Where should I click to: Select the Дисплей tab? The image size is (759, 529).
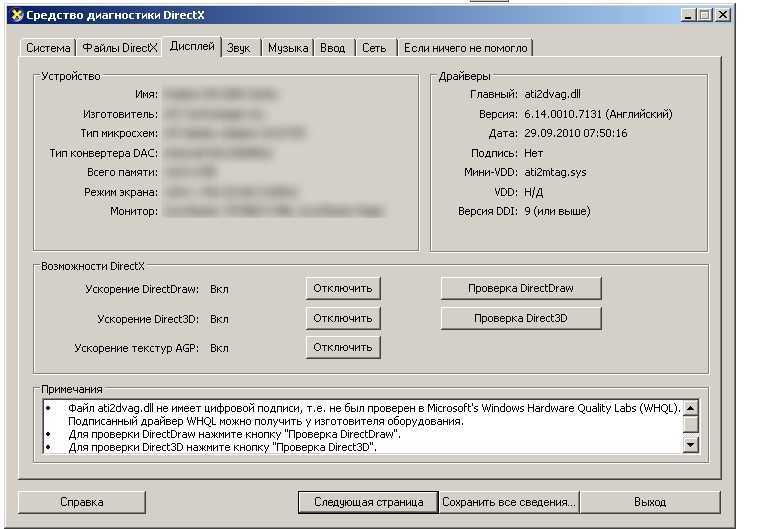(192, 46)
